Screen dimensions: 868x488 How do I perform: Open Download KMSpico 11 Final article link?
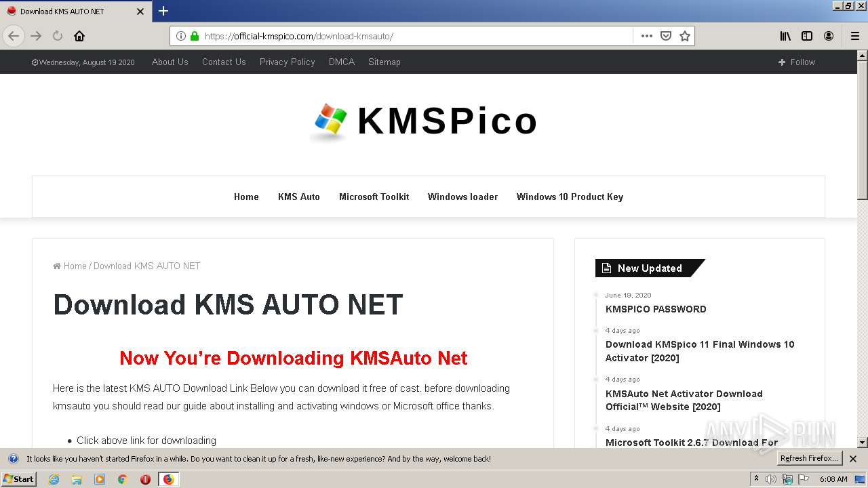point(700,351)
